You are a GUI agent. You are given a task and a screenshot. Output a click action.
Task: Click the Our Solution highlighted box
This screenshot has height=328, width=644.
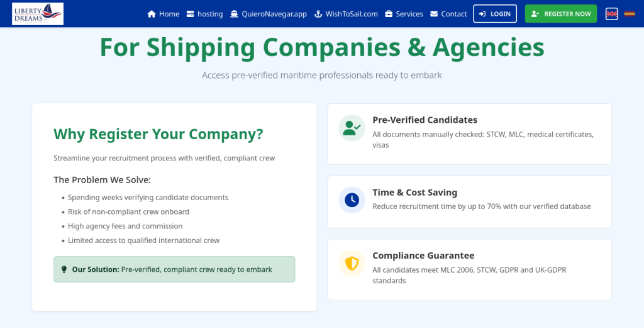(174, 269)
